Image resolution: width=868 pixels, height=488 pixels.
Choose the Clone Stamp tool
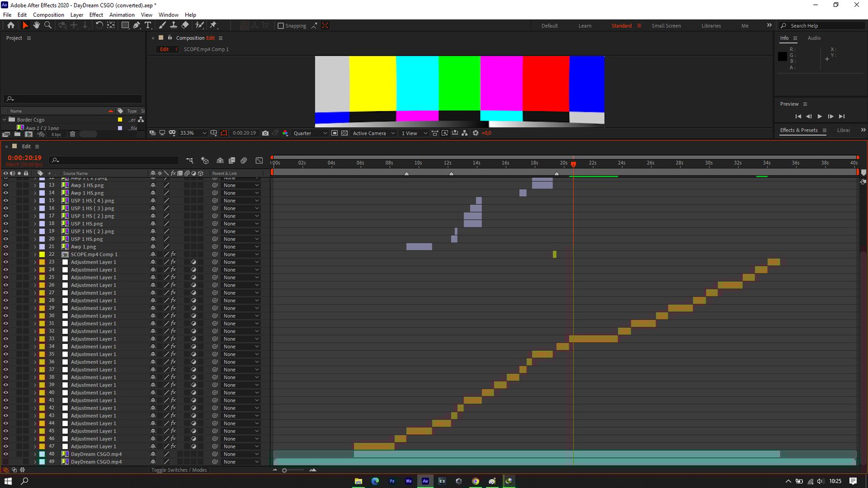tap(174, 25)
